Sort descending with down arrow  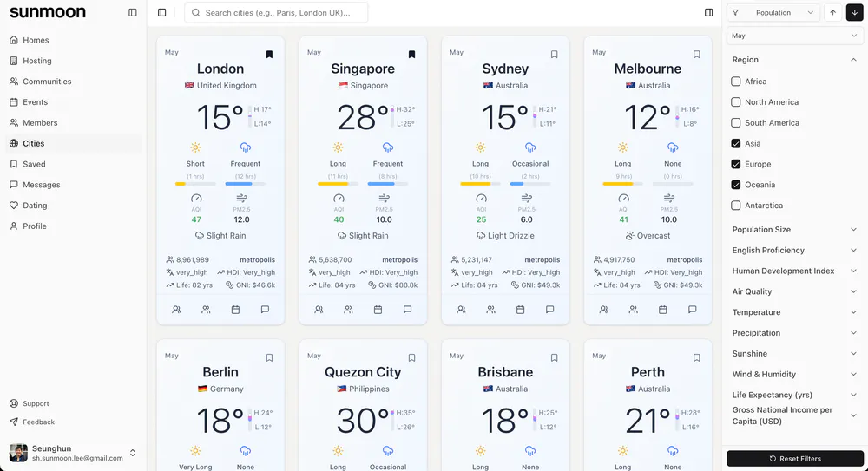[x=854, y=13]
